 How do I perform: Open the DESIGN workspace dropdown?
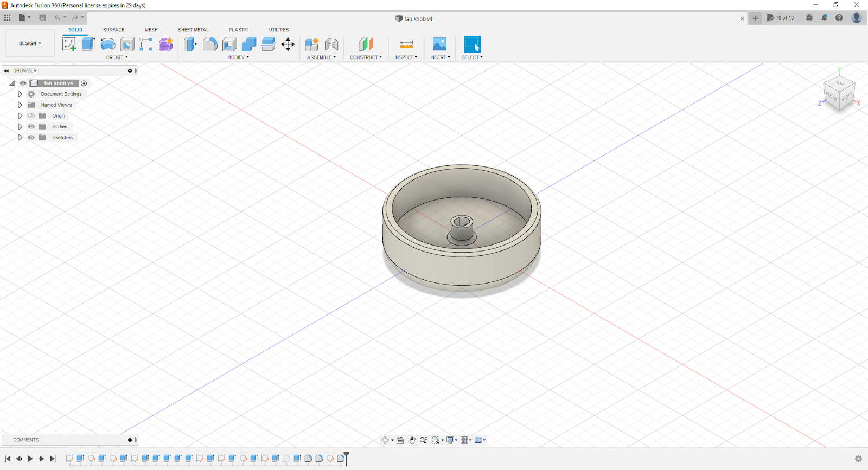click(30, 43)
